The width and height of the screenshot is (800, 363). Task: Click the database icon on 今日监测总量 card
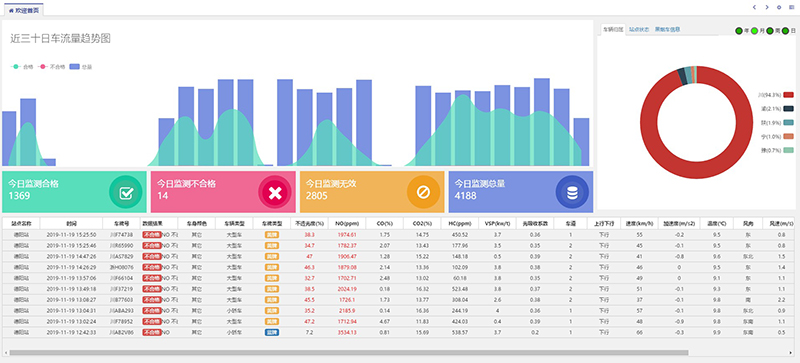(x=572, y=192)
